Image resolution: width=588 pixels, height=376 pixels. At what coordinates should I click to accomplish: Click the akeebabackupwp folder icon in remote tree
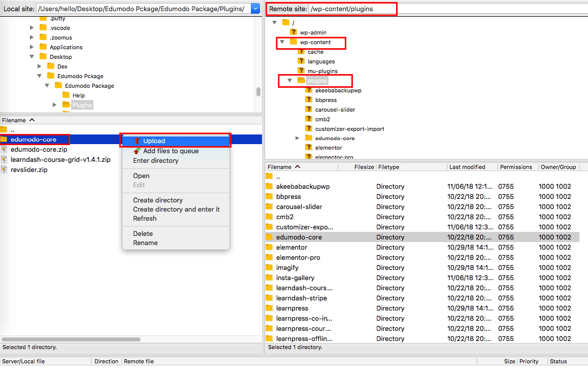(309, 90)
